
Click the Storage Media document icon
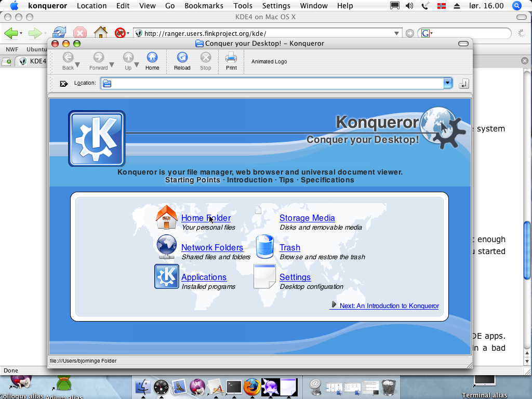258,210
